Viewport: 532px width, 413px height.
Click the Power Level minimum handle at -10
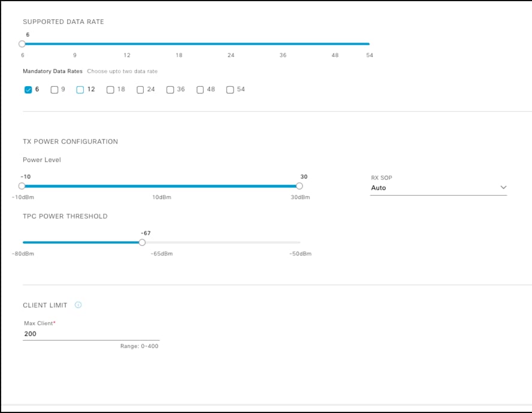point(22,186)
